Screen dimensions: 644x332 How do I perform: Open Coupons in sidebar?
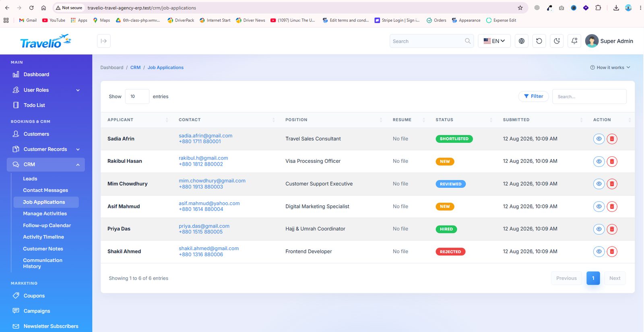(46, 296)
